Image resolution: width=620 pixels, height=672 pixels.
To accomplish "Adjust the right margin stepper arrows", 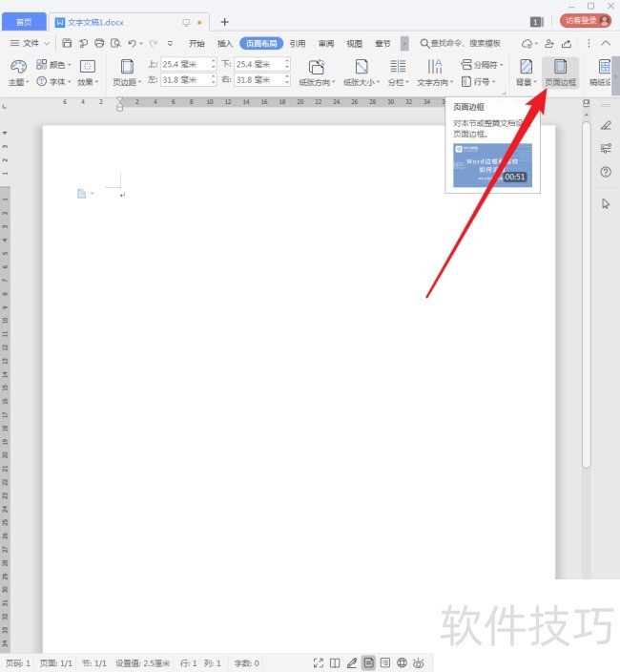I will tap(287, 80).
